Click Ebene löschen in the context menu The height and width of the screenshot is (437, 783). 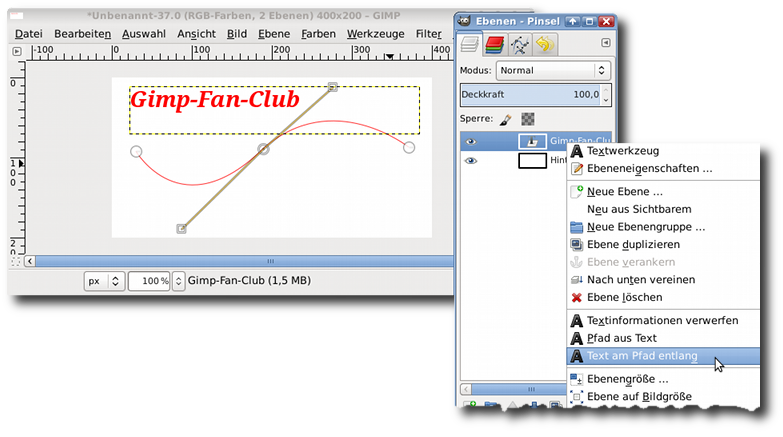pos(663,297)
